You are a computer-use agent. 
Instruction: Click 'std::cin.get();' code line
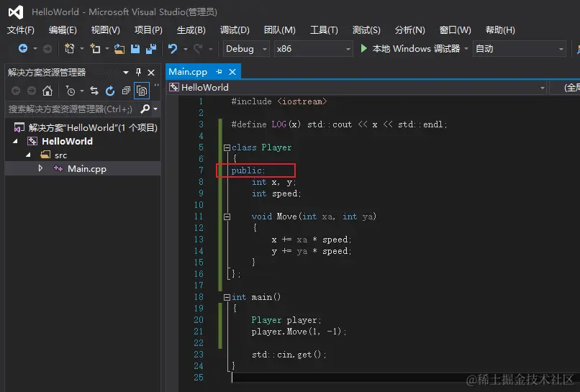tap(289, 355)
